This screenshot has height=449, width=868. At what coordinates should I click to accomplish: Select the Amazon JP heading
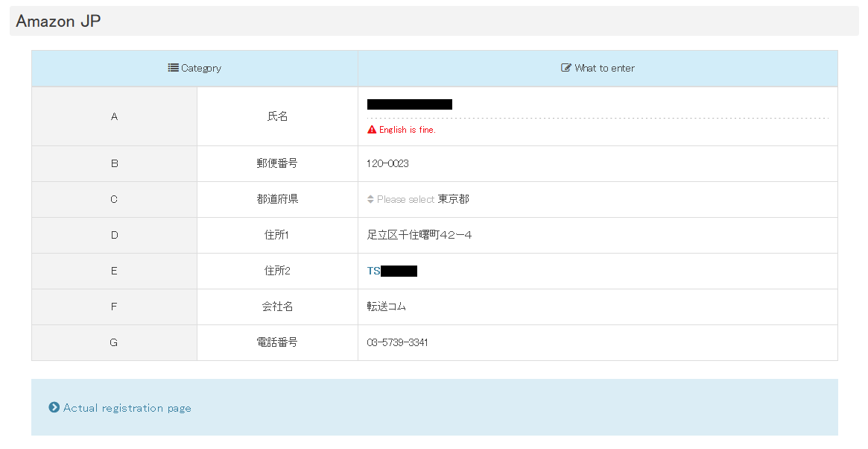[x=58, y=21]
